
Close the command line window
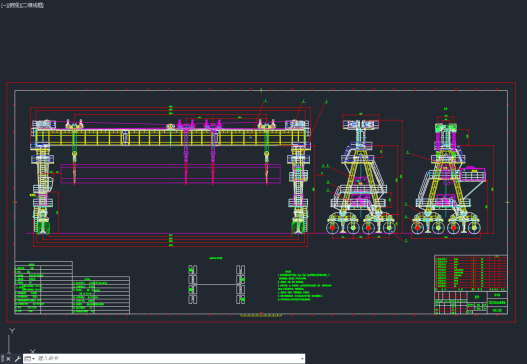point(8,359)
